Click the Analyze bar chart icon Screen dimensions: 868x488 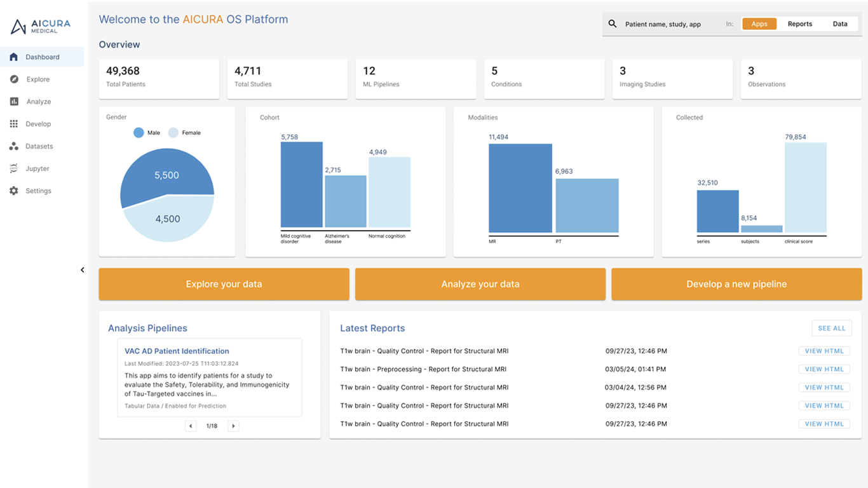[x=14, y=102]
